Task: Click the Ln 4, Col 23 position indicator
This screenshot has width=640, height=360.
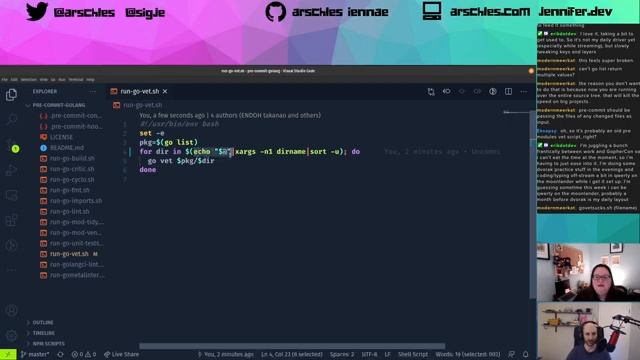Action: click(292, 354)
